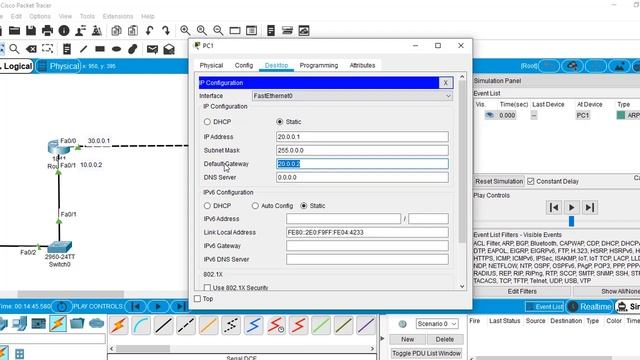640x360 pixels.
Task: Click the Zoom In magnifier icon
Action: point(185,31)
